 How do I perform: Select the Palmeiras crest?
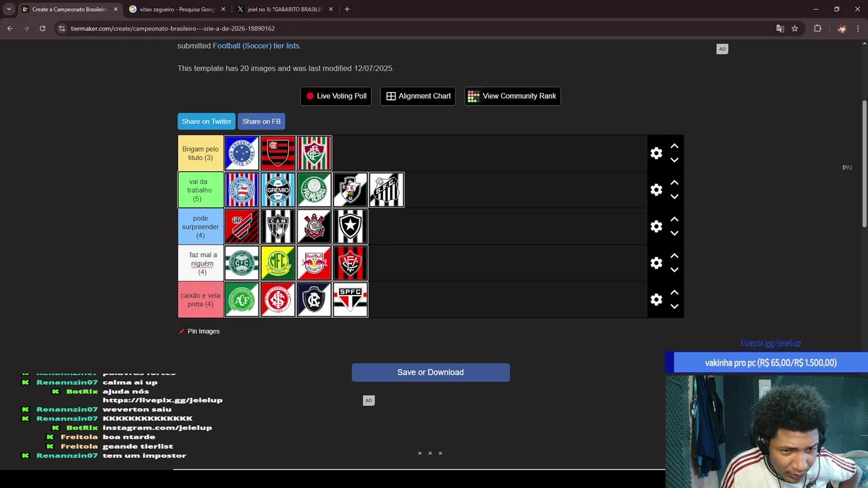(314, 190)
